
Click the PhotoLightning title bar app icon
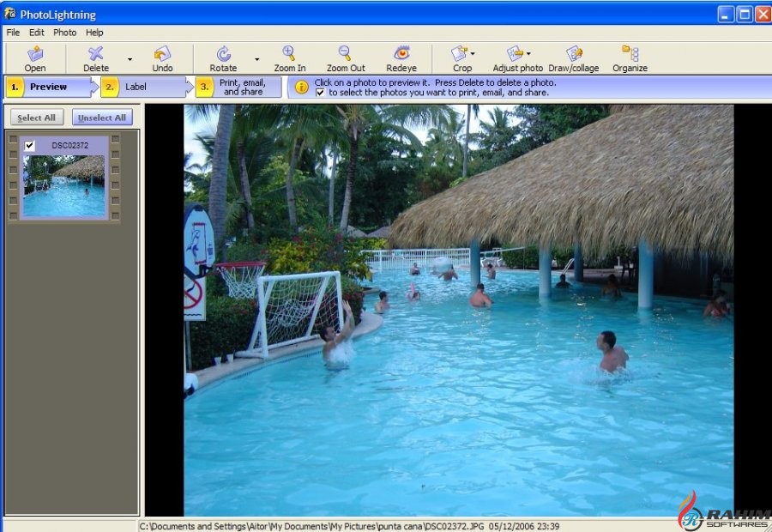point(9,14)
